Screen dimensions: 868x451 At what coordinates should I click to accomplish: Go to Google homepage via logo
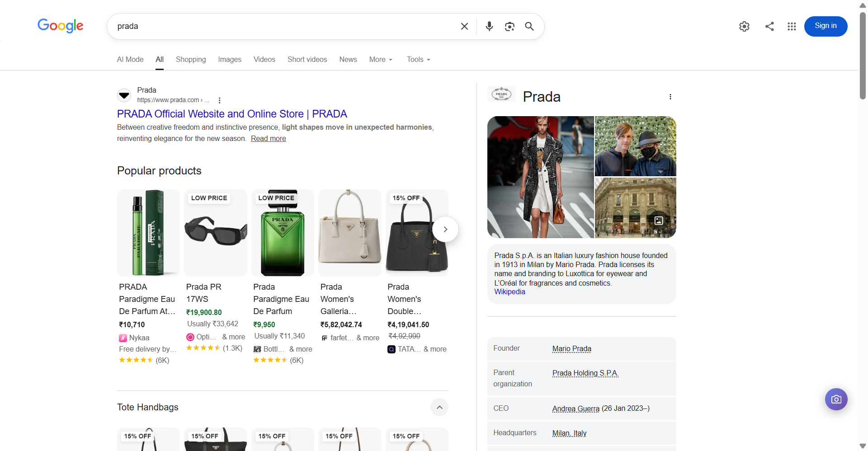tap(61, 26)
